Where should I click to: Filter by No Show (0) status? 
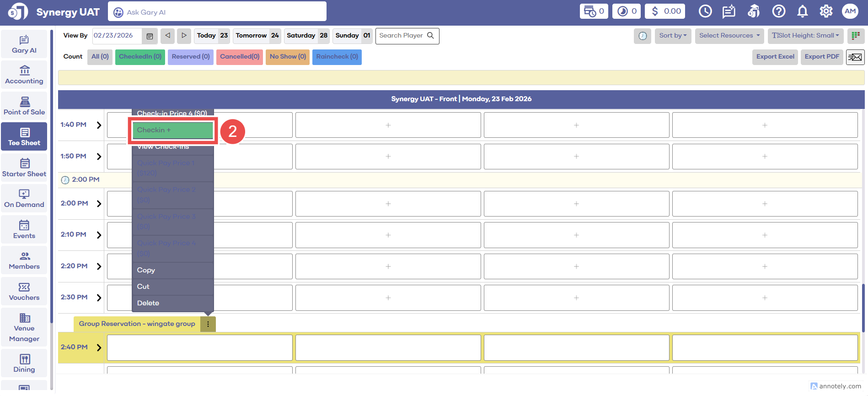tap(288, 57)
